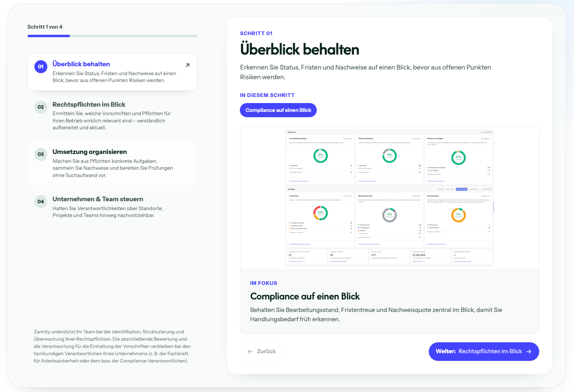
Task: Click the arrow icon on Überblick behalten card
Action: pyautogui.click(x=187, y=65)
